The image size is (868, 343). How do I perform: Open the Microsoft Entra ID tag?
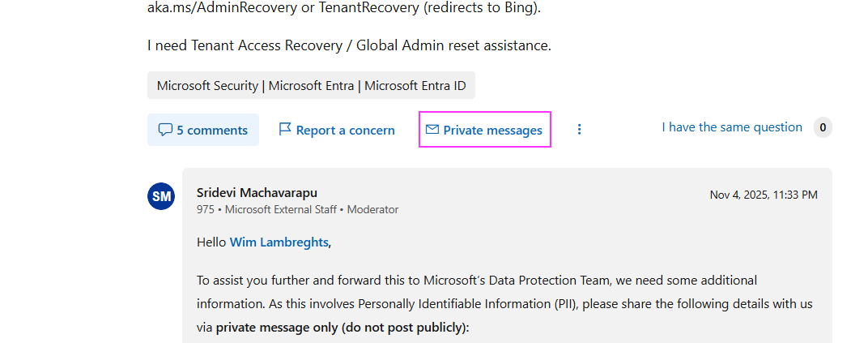coord(415,86)
